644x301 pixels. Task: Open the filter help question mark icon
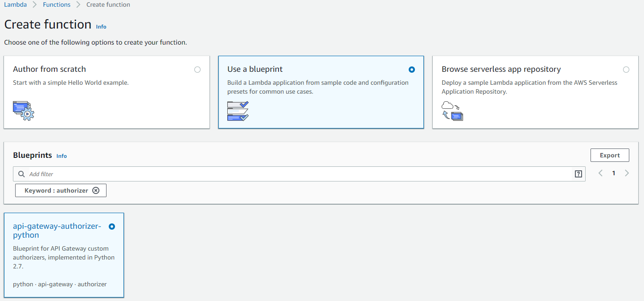tap(578, 174)
